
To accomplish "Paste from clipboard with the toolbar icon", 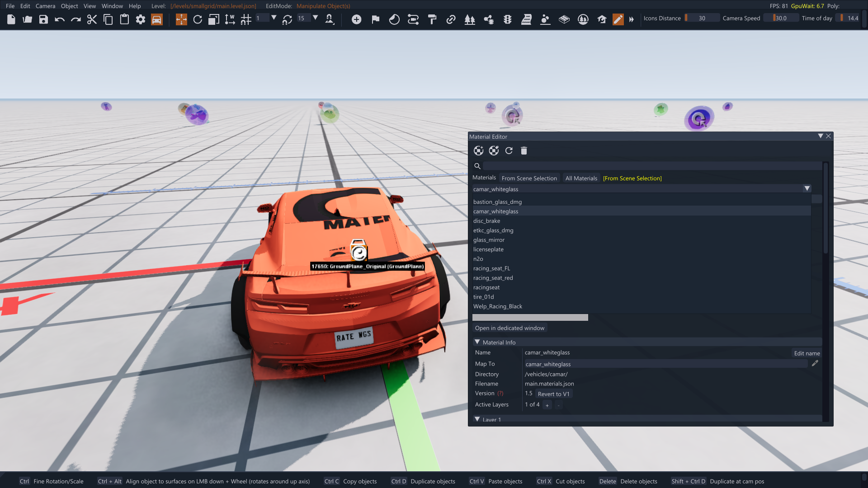I will [x=124, y=19].
